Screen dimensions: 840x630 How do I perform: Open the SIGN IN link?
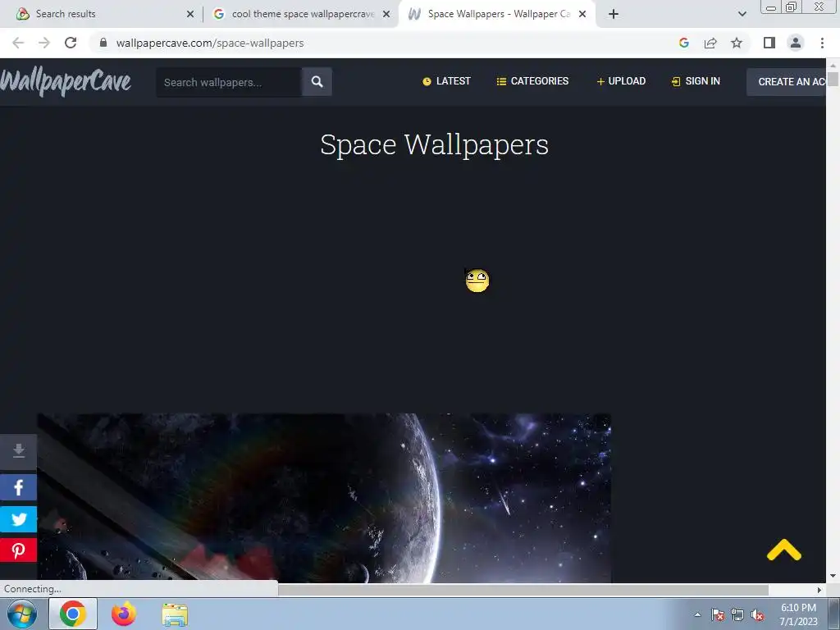(x=696, y=81)
